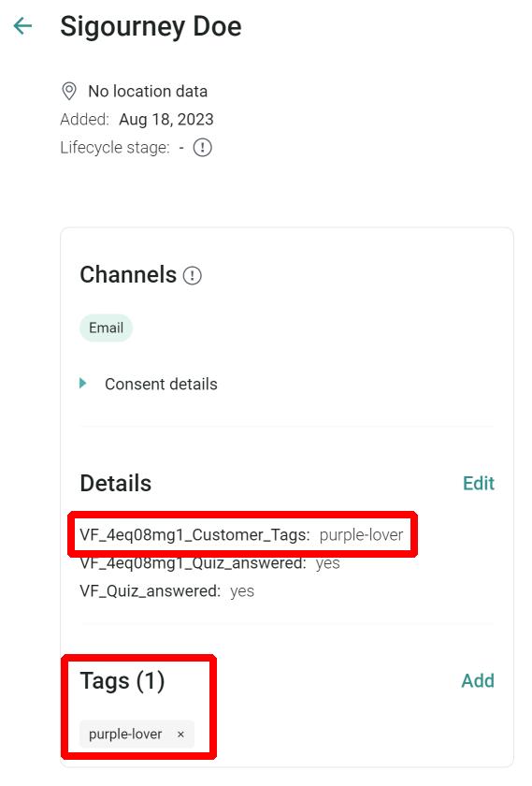Click Add to add a tag

(x=478, y=681)
